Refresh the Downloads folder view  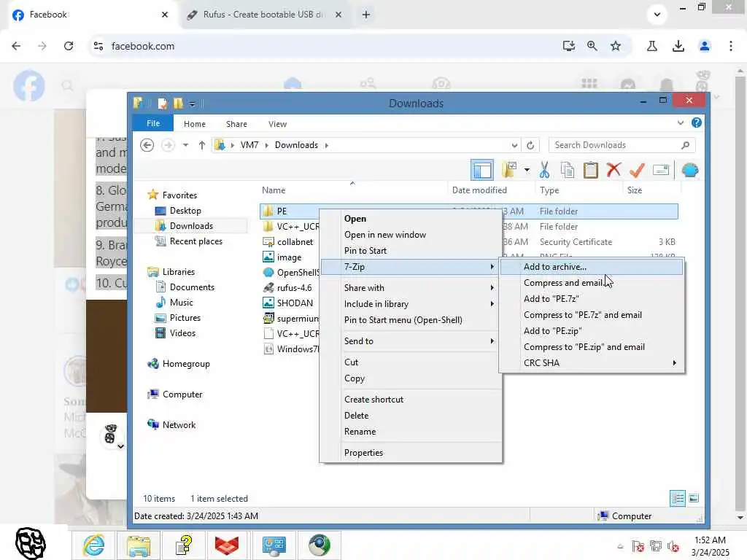(530, 145)
